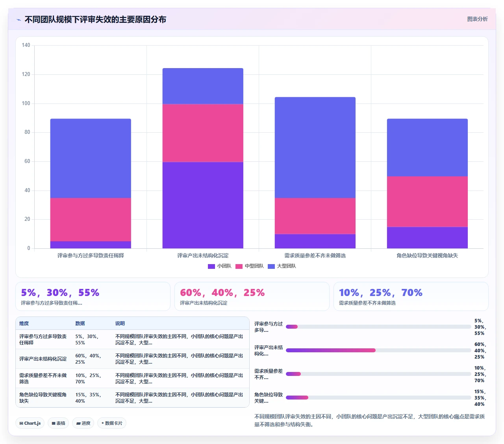Click the 角色缺位导致关键 progress bar

pos(378,398)
